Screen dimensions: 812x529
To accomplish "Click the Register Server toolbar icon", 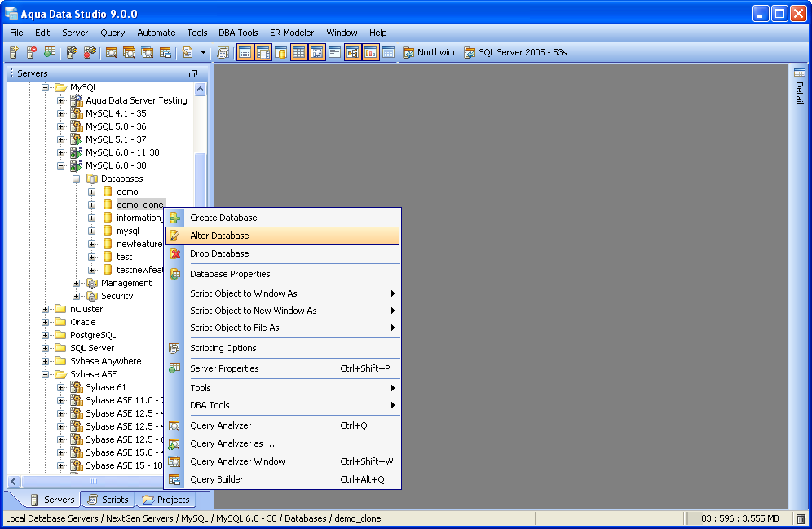I will pos(14,52).
